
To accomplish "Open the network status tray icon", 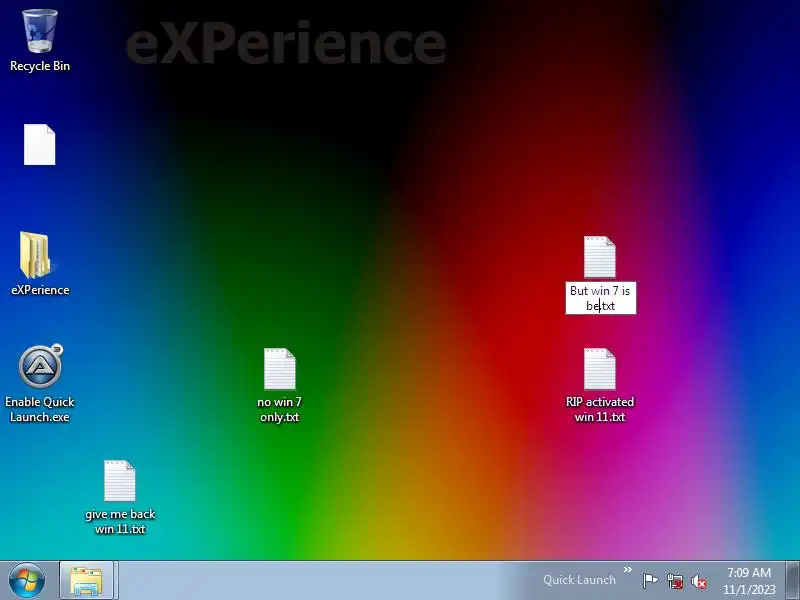I will pos(675,581).
